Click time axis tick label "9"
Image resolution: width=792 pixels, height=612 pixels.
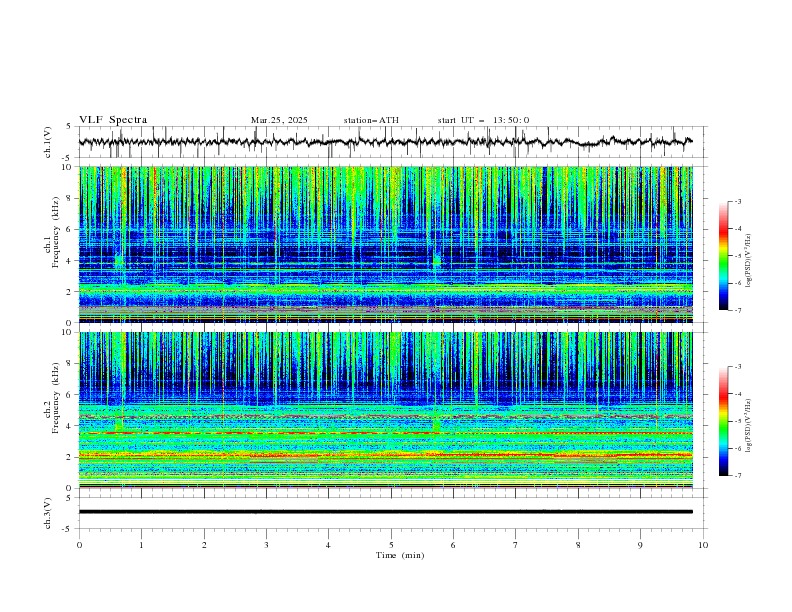[x=640, y=545]
